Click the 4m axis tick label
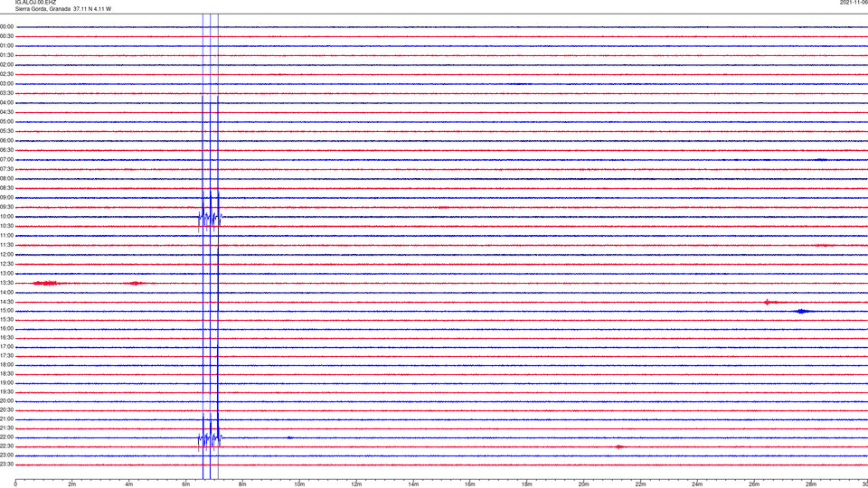Image resolution: width=868 pixels, height=488 pixels. [x=129, y=484]
